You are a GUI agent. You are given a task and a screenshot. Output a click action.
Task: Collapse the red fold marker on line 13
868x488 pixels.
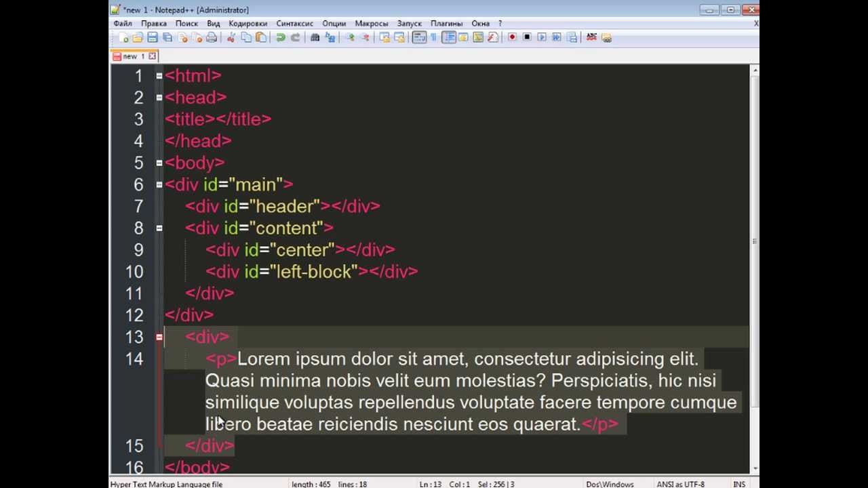[159, 337]
